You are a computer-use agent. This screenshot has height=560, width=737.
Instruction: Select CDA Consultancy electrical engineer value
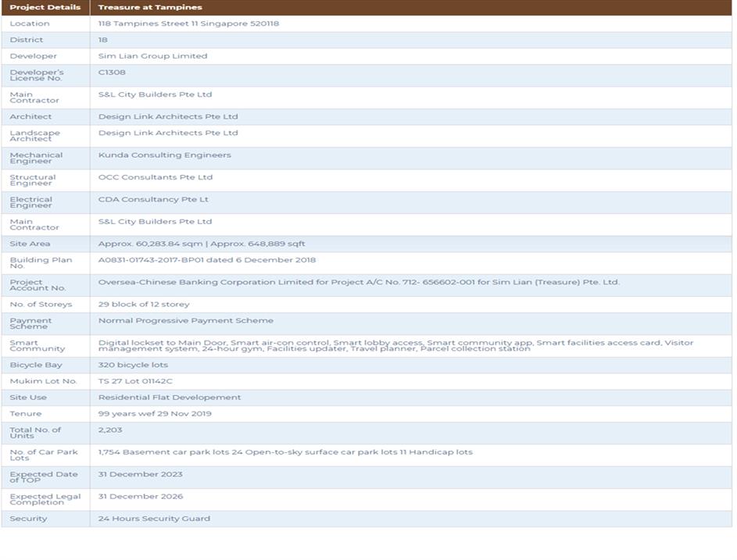[x=153, y=200]
